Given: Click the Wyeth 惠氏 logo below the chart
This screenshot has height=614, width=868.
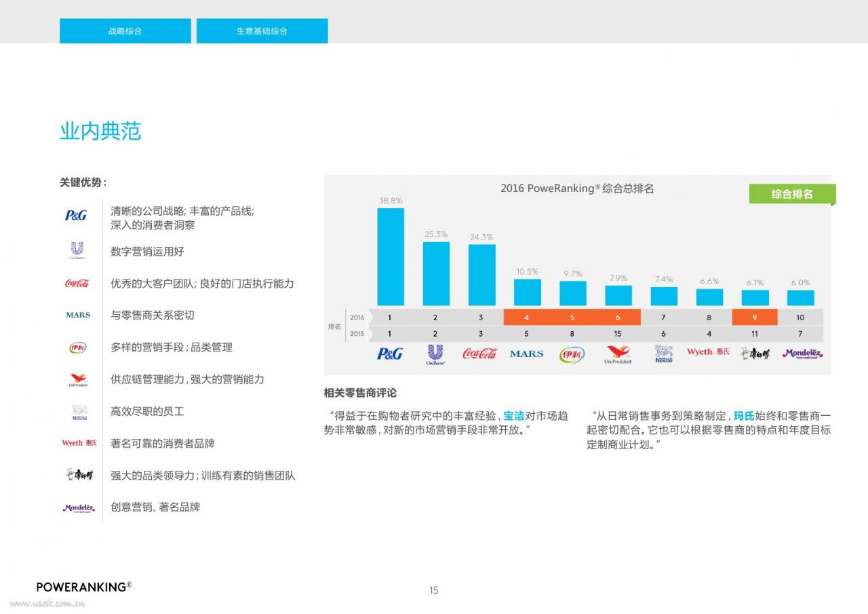Looking at the screenshot, I should tap(709, 351).
